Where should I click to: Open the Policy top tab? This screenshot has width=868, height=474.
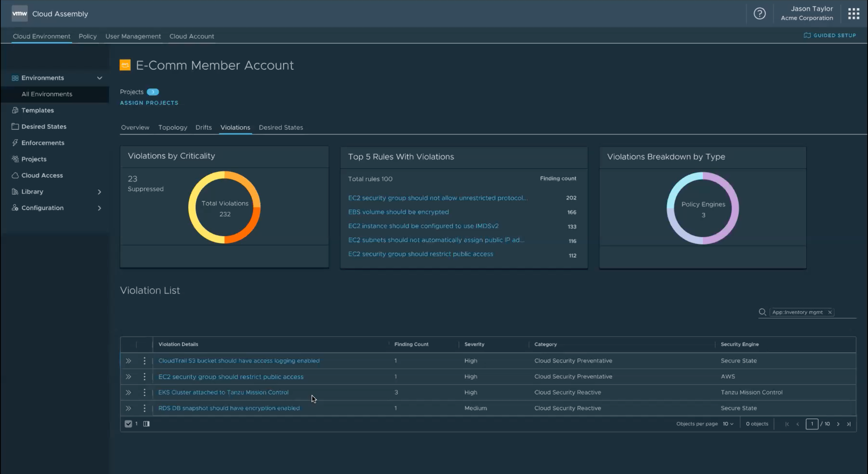coord(88,36)
